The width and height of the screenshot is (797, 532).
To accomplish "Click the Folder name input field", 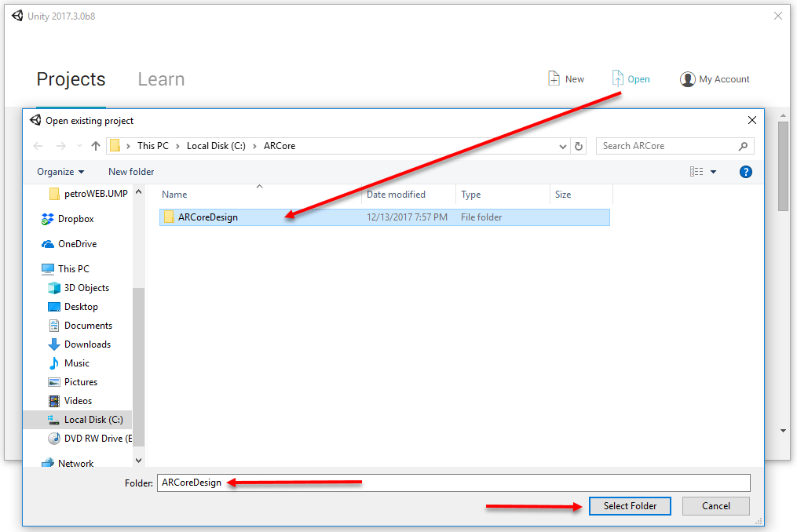I will point(453,483).
